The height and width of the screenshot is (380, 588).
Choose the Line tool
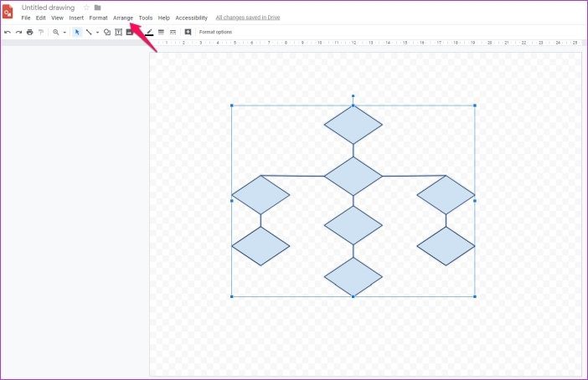[x=89, y=33]
